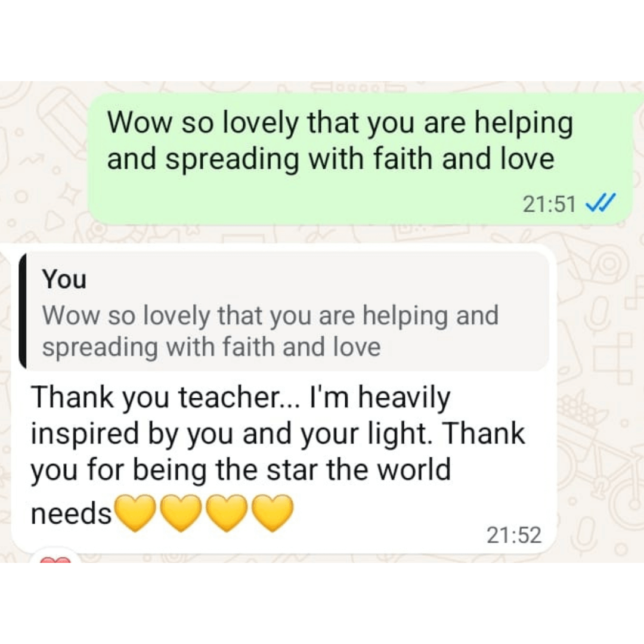Click the word 'needs' before the hearts
Viewport: 644px width, 644px height.
pyautogui.click(x=71, y=514)
